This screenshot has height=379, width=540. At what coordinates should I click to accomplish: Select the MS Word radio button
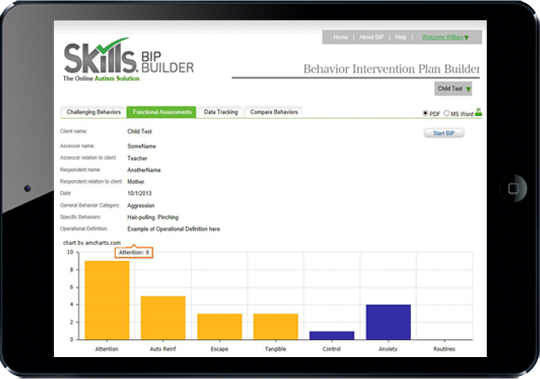pyautogui.click(x=446, y=113)
